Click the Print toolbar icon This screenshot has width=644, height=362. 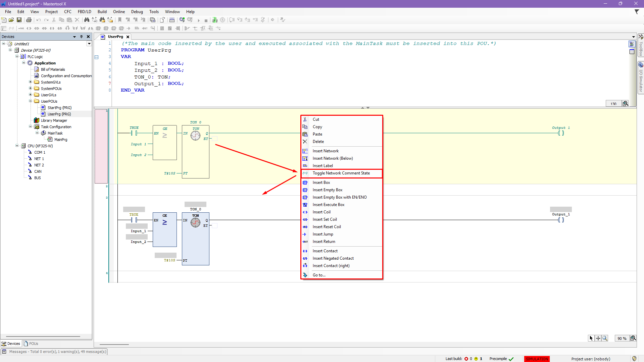pos(29,20)
